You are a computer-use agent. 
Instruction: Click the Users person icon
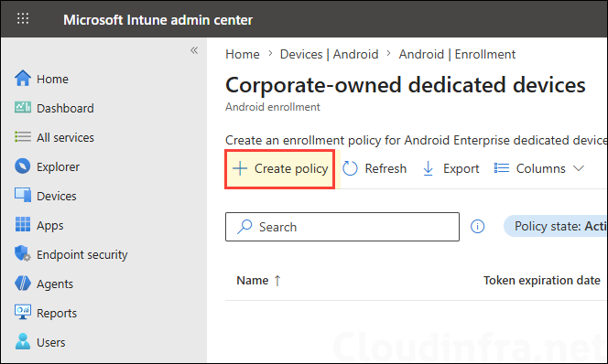point(23,341)
